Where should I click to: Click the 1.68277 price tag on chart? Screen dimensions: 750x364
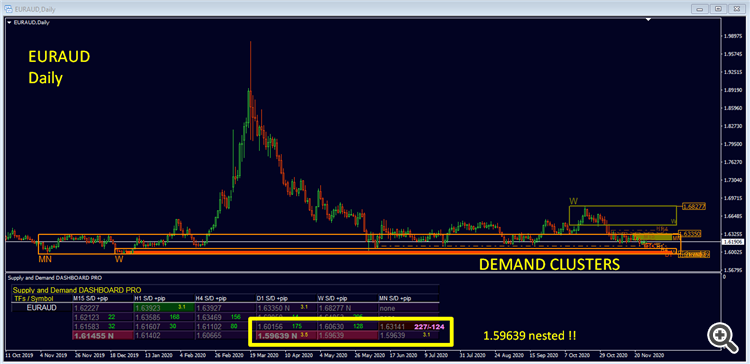[x=694, y=206]
